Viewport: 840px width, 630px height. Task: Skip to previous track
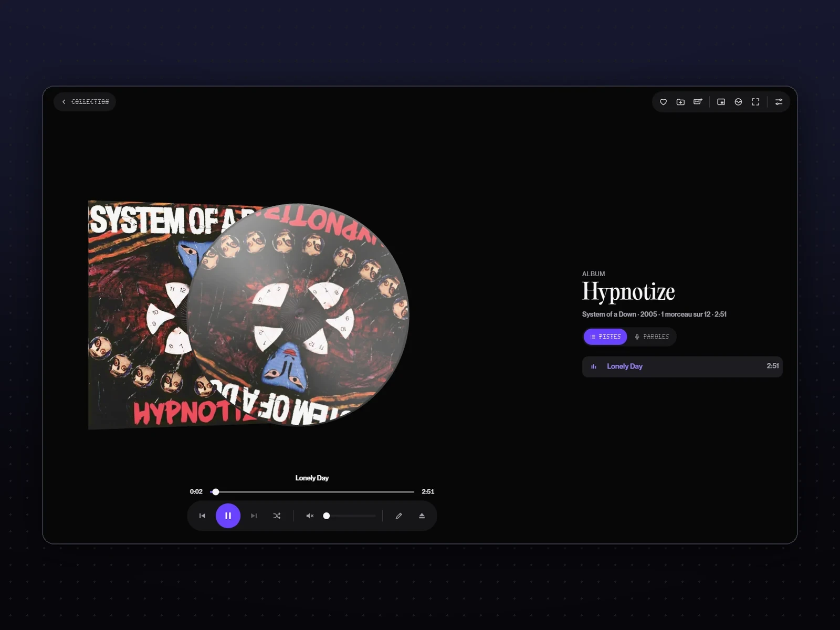pos(202,516)
